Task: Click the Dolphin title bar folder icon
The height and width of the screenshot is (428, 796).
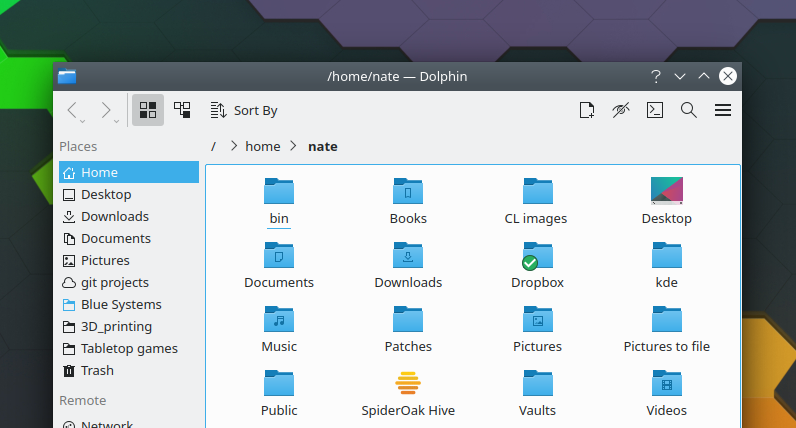Action: click(67, 76)
